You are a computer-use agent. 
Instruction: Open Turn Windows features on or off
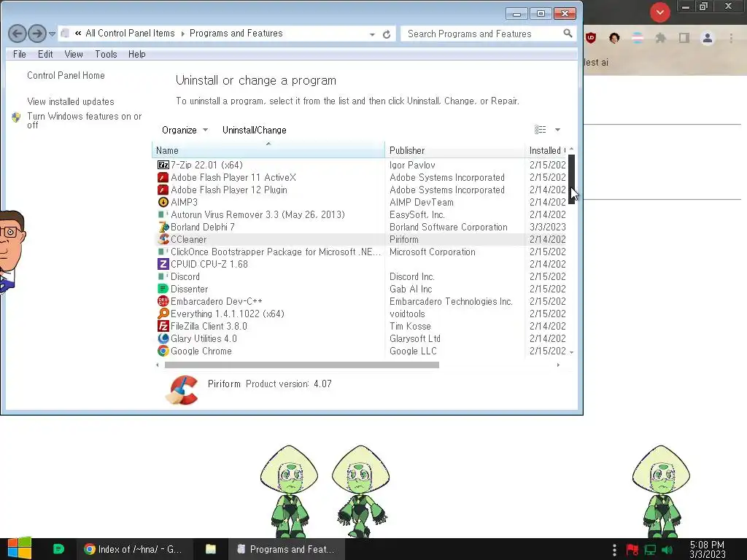[85, 120]
